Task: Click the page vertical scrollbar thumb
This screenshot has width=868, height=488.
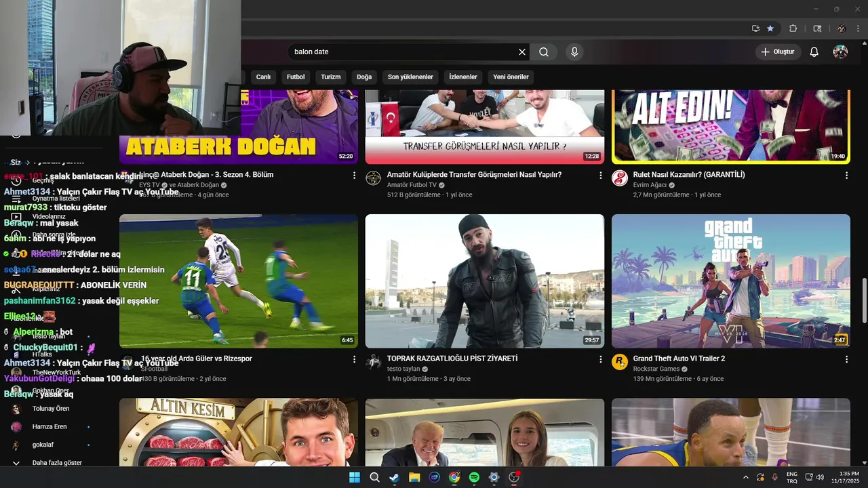Action: (x=863, y=300)
